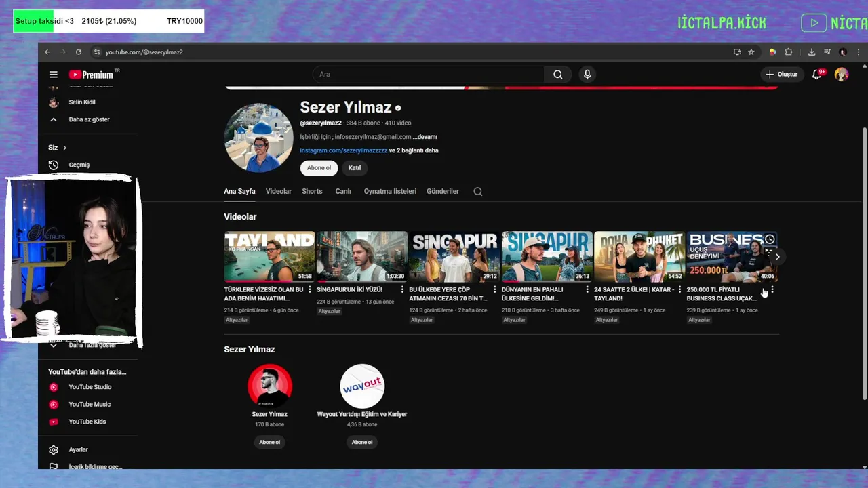Image resolution: width=868 pixels, height=488 pixels.
Task: Open options menu for 24 SAATTE 2 ÜLKE video
Action: pyautogui.click(x=679, y=290)
